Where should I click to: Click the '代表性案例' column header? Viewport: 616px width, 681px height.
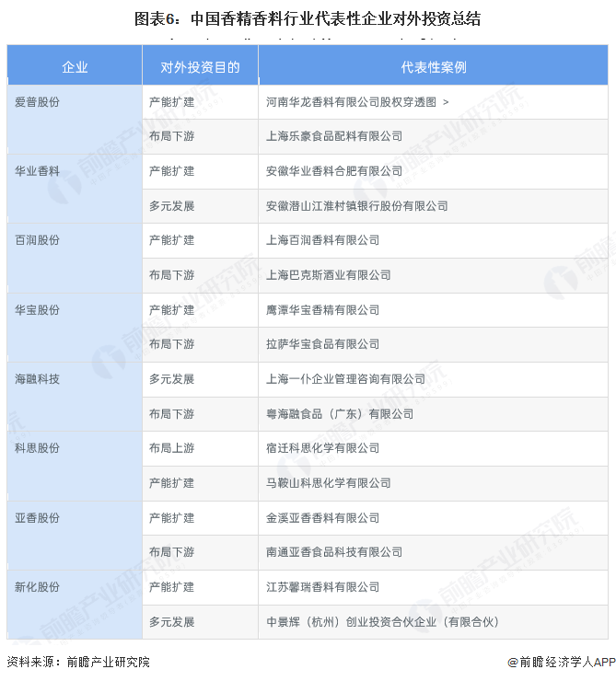pyautogui.click(x=433, y=66)
